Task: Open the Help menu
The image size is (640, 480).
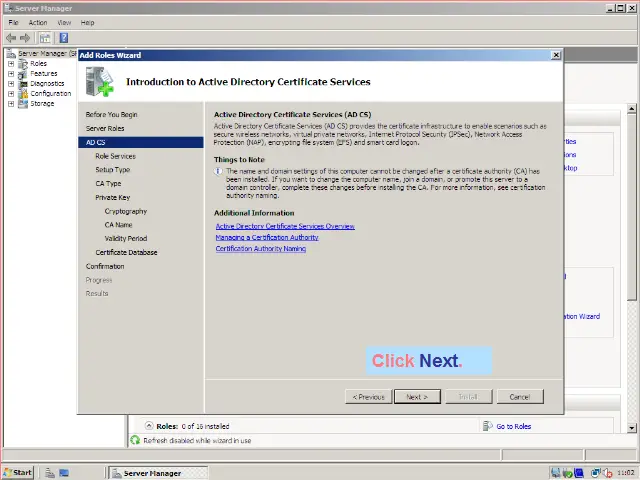Action: [87, 23]
